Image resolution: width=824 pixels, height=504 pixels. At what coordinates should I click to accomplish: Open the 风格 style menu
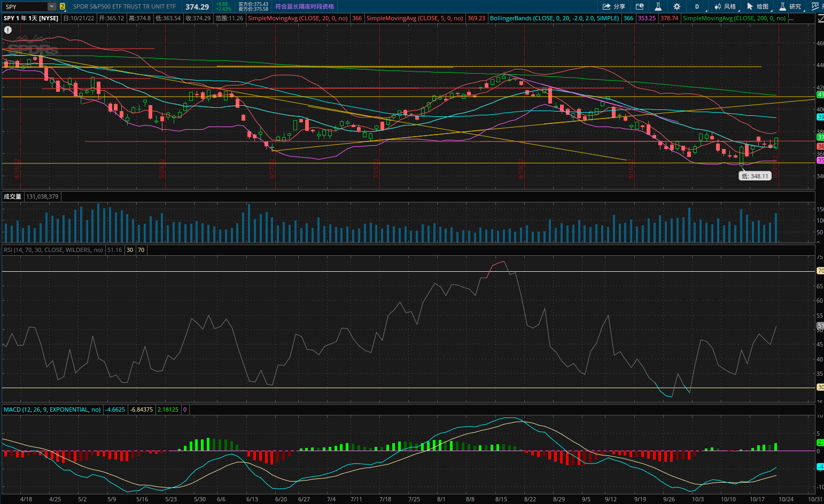(725, 6)
